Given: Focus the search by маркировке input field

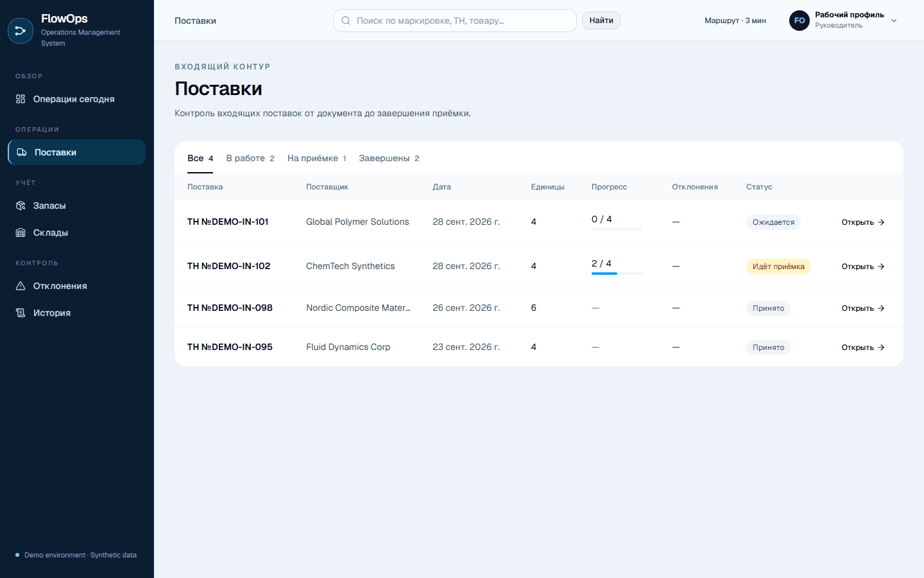Looking at the screenshot, I should [455, 21].
